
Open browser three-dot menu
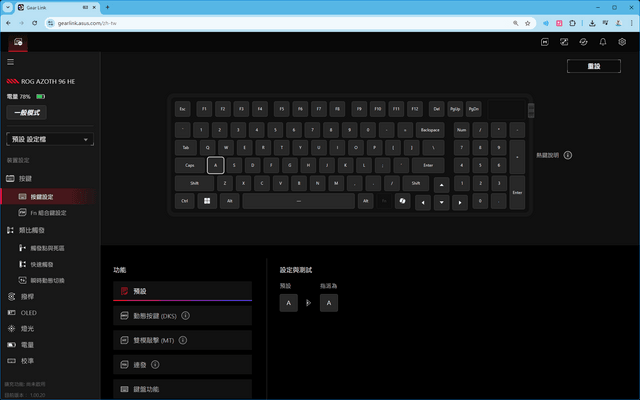coord(631,23)
